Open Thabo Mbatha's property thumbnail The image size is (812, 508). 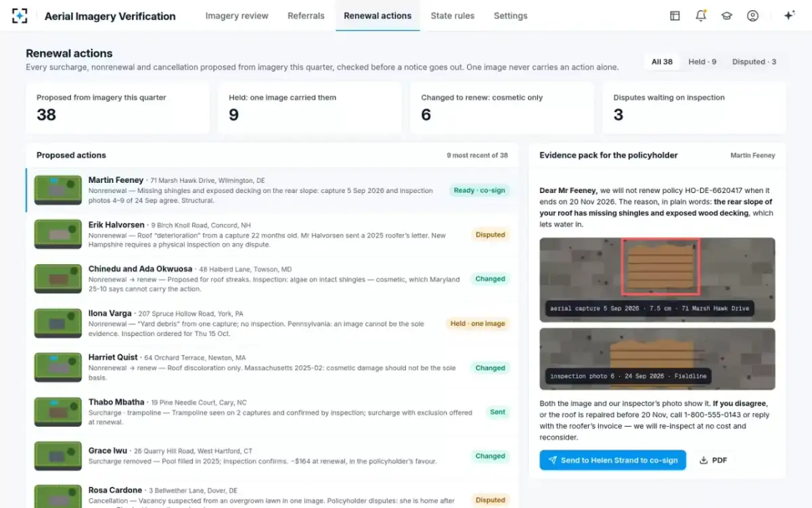58,411
